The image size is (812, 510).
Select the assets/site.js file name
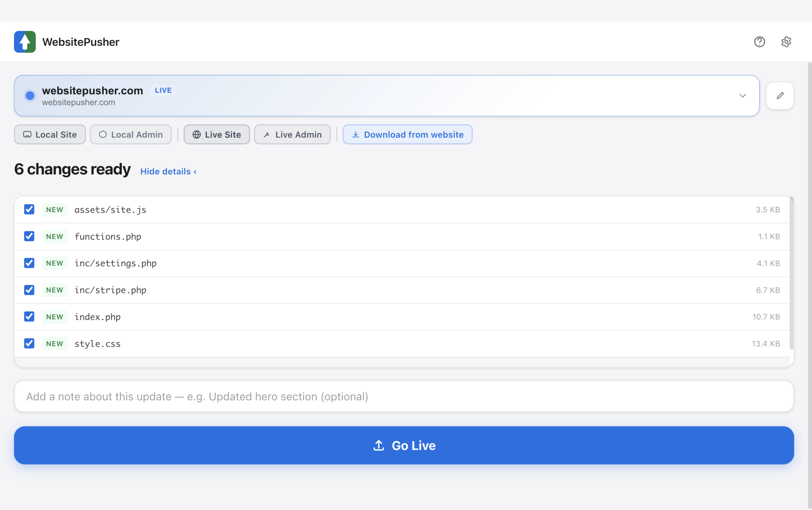[x=110, y=210]
